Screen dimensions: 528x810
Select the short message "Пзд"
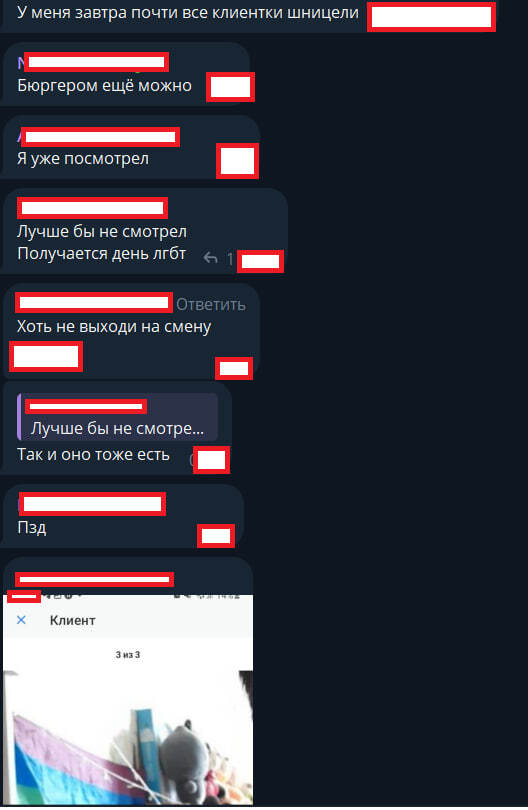(x=32, y=527)
